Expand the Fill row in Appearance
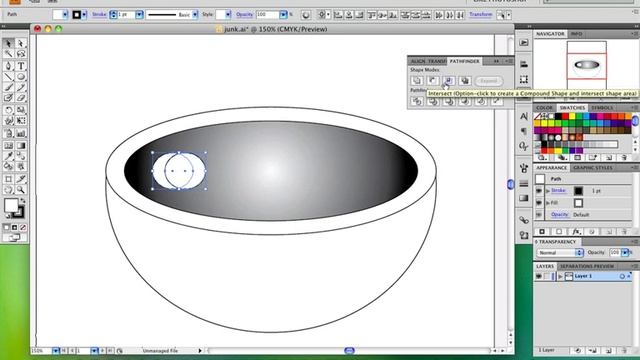This screenshot has width=640, height=360. tap(548, 203)
